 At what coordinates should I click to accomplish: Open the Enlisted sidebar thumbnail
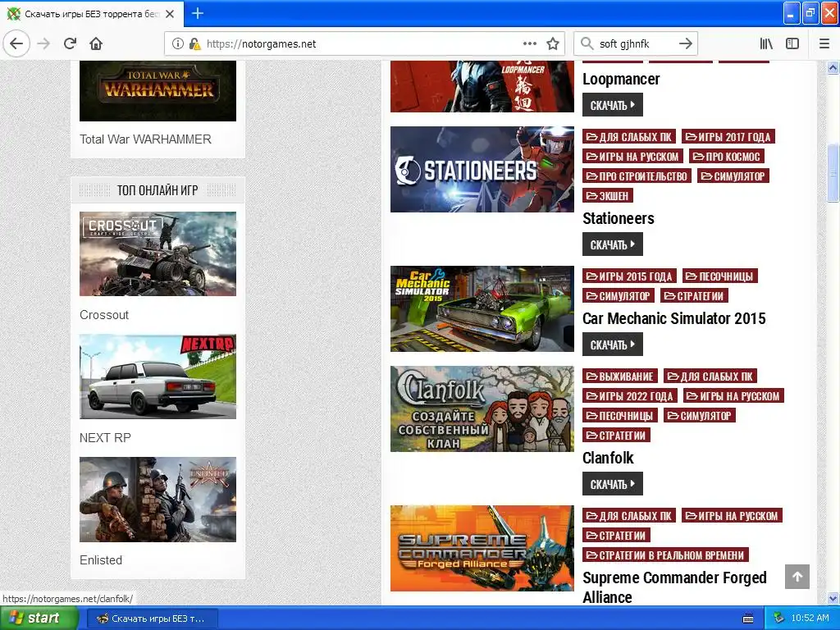point(157,500)
